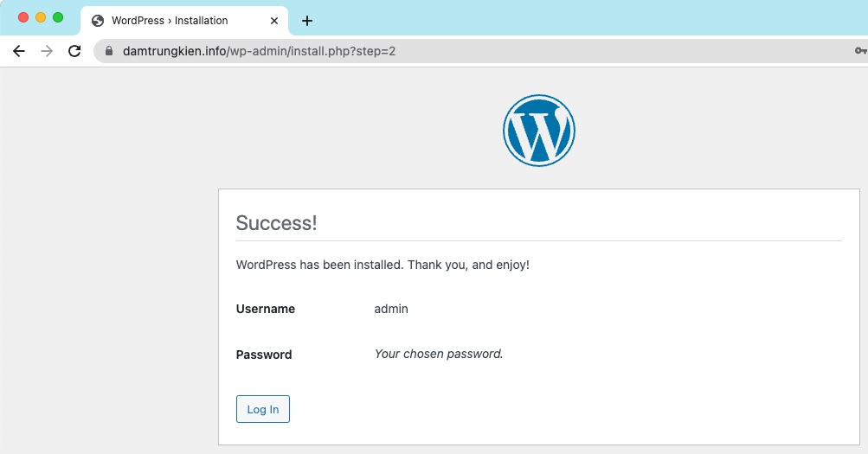Viewport: 868px width, 454px height.
Task: Click the Username label
Action: click(266, 309)
